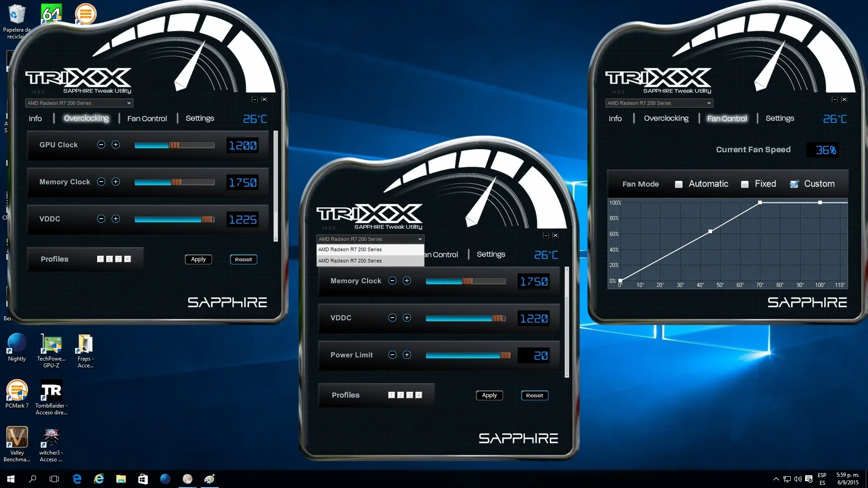
Task: Select profile 3 in left window
Action: [x=118, y=259]
